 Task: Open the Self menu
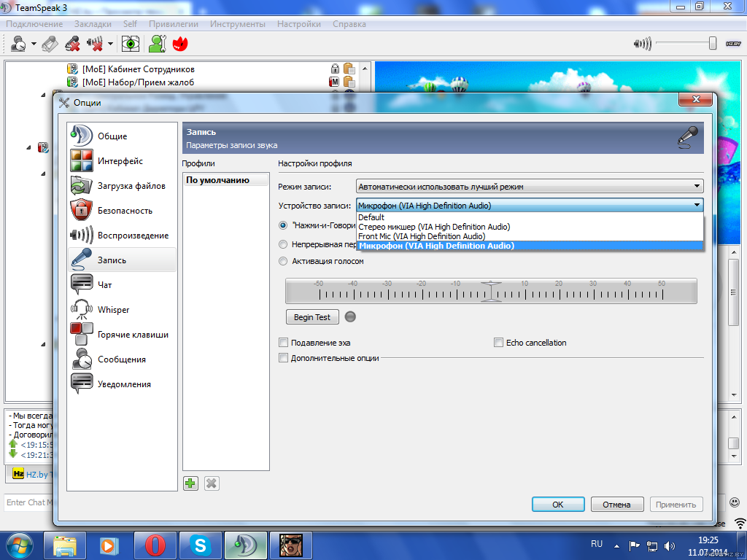(x=130, y=24)
